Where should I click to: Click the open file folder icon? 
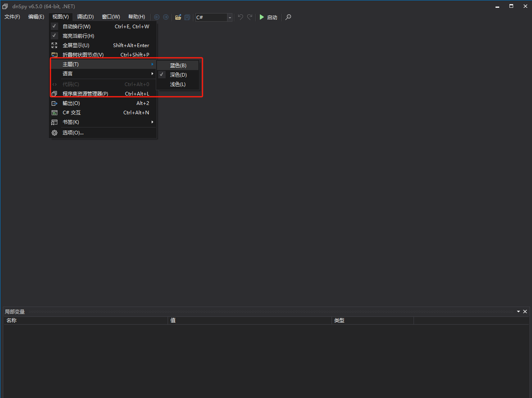tap(178, 17)
